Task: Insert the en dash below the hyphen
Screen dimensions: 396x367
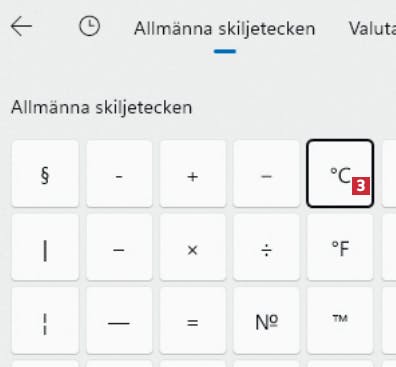Action: click(119, 247)
